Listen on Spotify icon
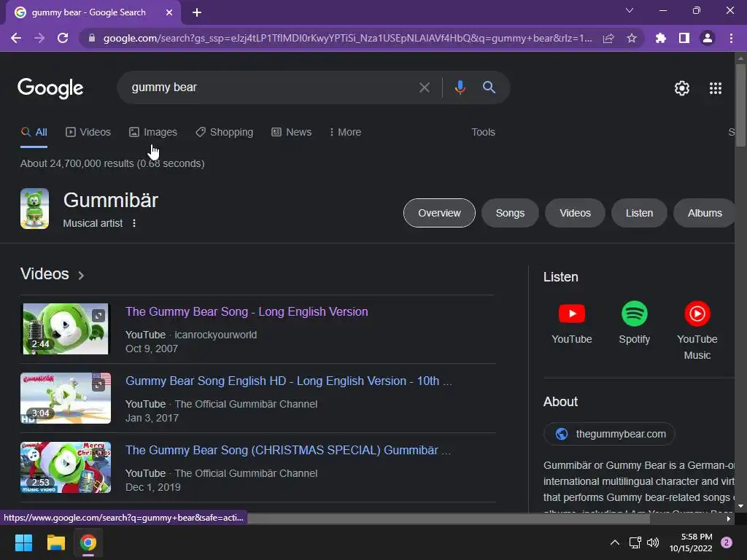Image resolution: width=747 pixels, height=560 pixels. coord(634,314)
